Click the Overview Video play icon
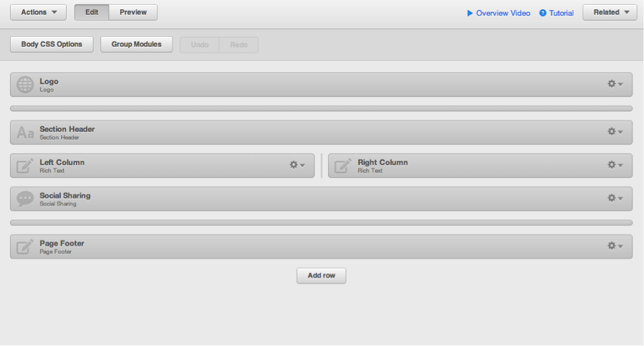This screenshot has height=346, width=644. 470,13
